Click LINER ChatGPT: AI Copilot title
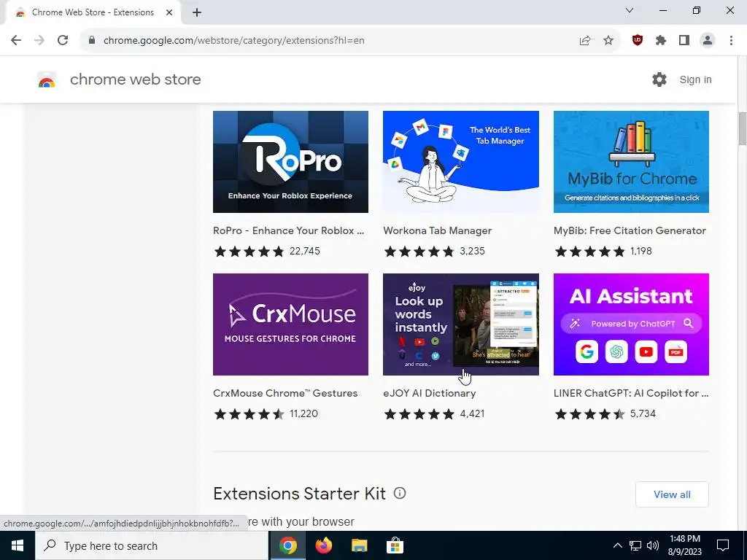The image size is (747, 560). 631,393
